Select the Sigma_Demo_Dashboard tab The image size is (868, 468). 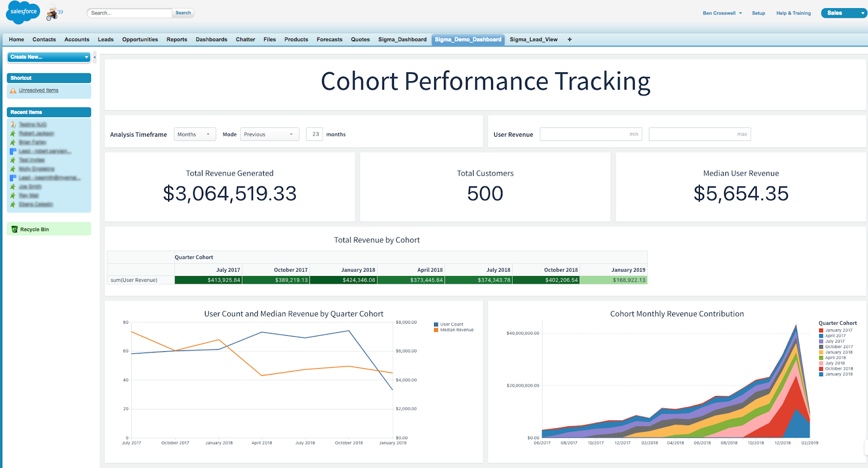point(468,40)
